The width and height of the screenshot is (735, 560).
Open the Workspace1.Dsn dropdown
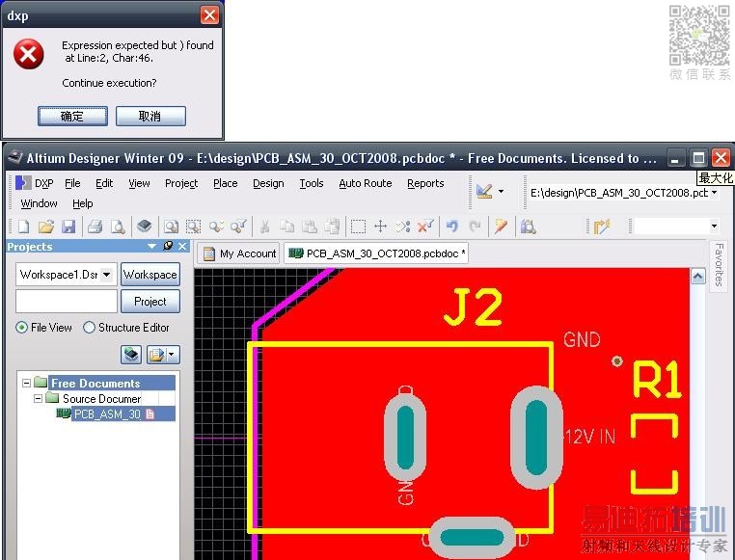pyautogui.click(x=107, y=275)
